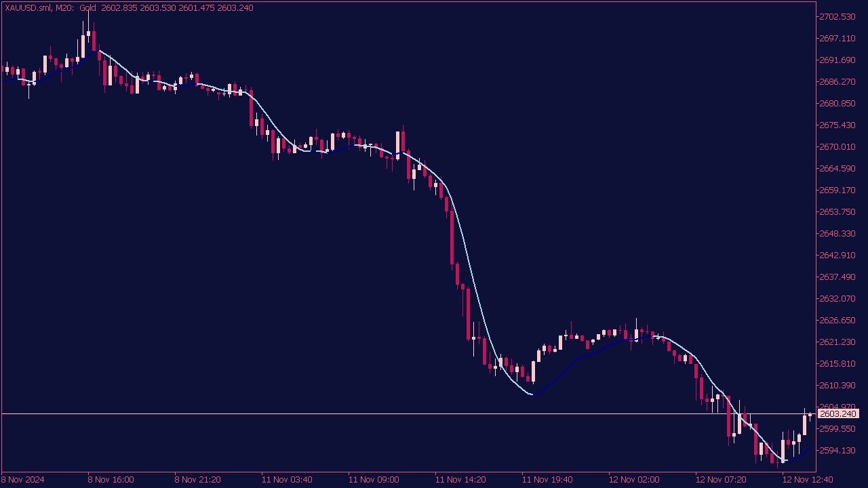868x488 pixels.
Task: Click the 2610.390 price axis label
Action: (838, 385)
